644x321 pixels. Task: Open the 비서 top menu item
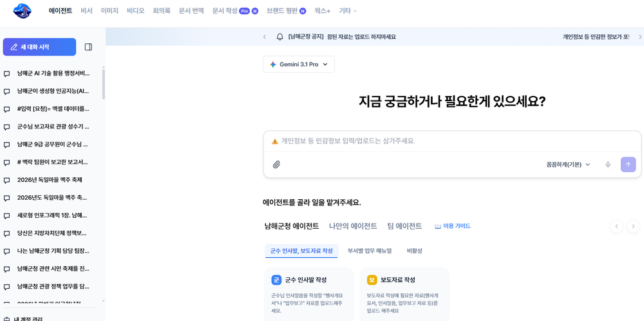click(86, 11)
